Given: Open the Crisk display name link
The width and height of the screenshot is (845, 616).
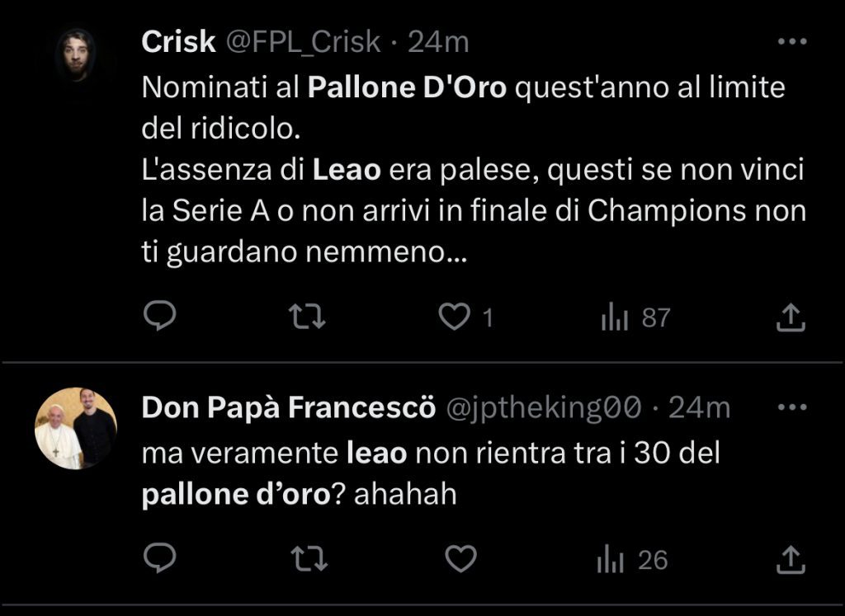Looking at the screenshot, I should pyautogui.click(x=178, y=42).
